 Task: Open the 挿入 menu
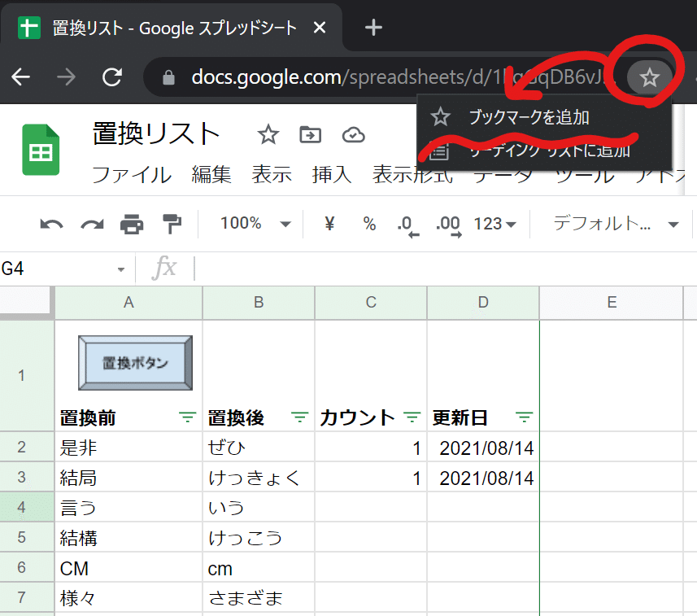[x=332, y=174]
